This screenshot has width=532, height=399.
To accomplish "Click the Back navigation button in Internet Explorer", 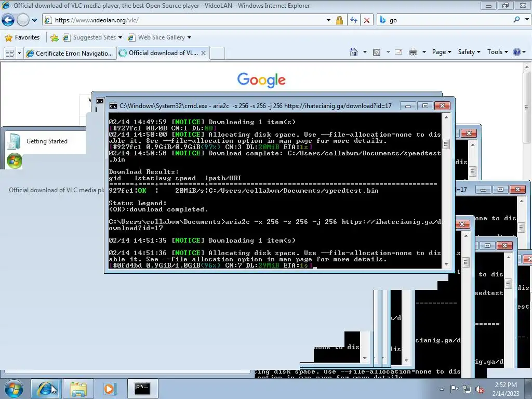I will coord(8,20).
